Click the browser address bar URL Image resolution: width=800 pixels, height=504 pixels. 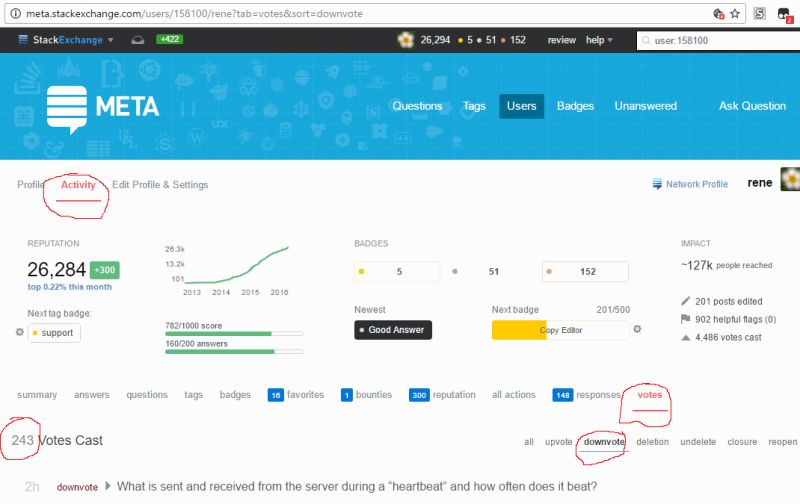[194, 14]
